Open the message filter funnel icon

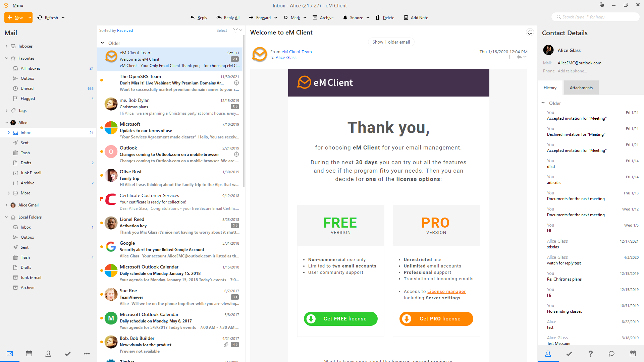(235, 30)
